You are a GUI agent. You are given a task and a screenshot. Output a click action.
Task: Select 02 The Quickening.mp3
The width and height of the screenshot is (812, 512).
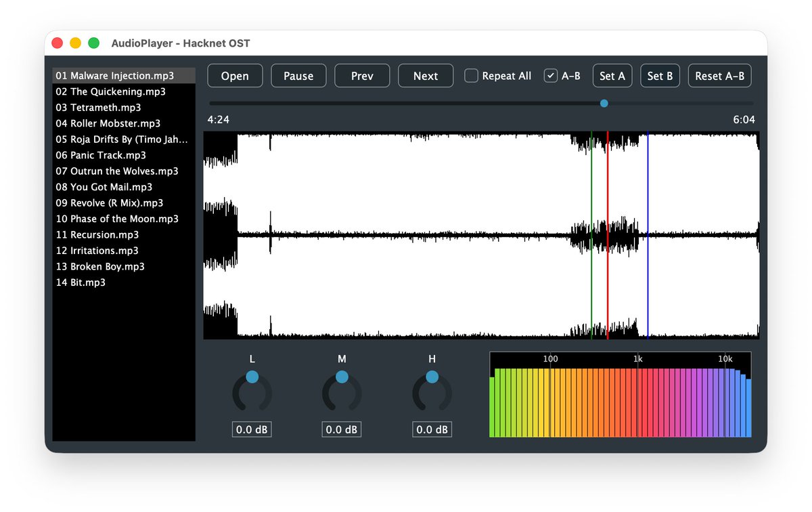(124, 91)
